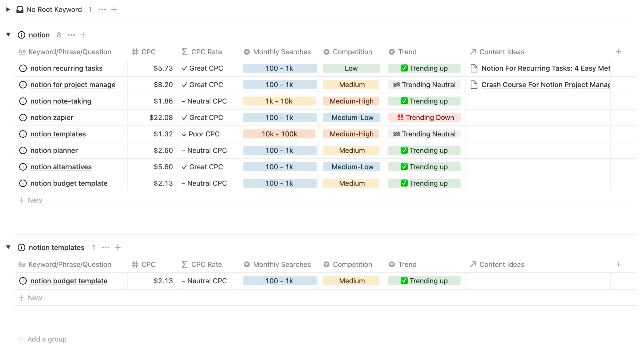Open the notion recurring tasks page icon

point(23,68)
